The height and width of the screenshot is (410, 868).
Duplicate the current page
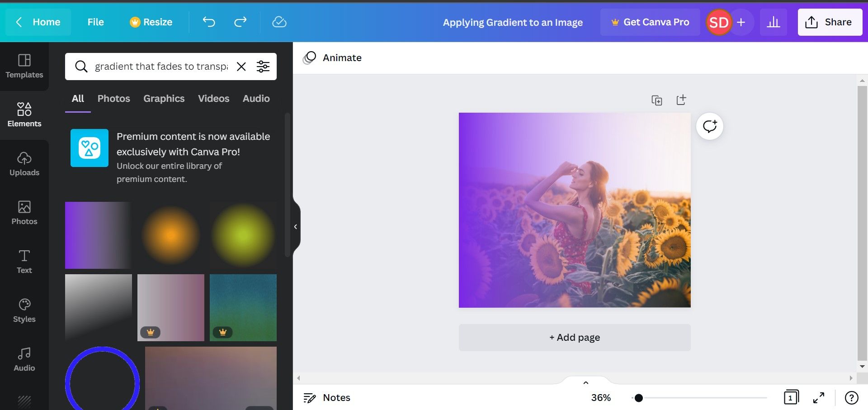coord(657,100)
